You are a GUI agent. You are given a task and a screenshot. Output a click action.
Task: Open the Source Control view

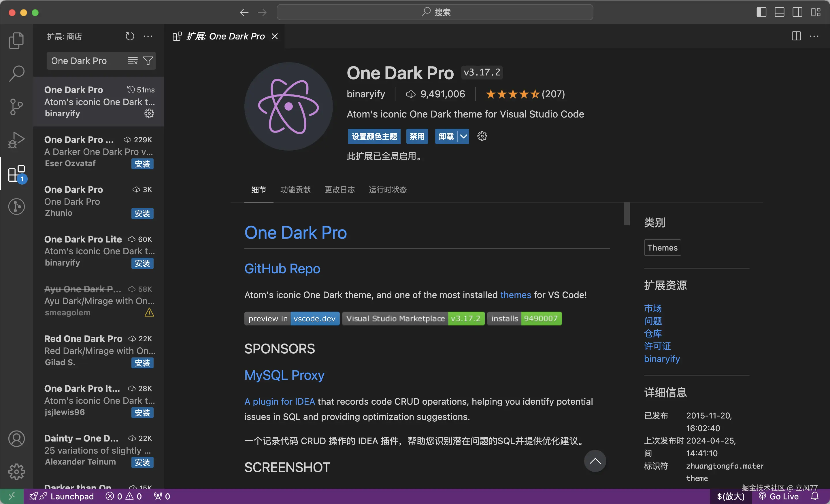point(16,107)
